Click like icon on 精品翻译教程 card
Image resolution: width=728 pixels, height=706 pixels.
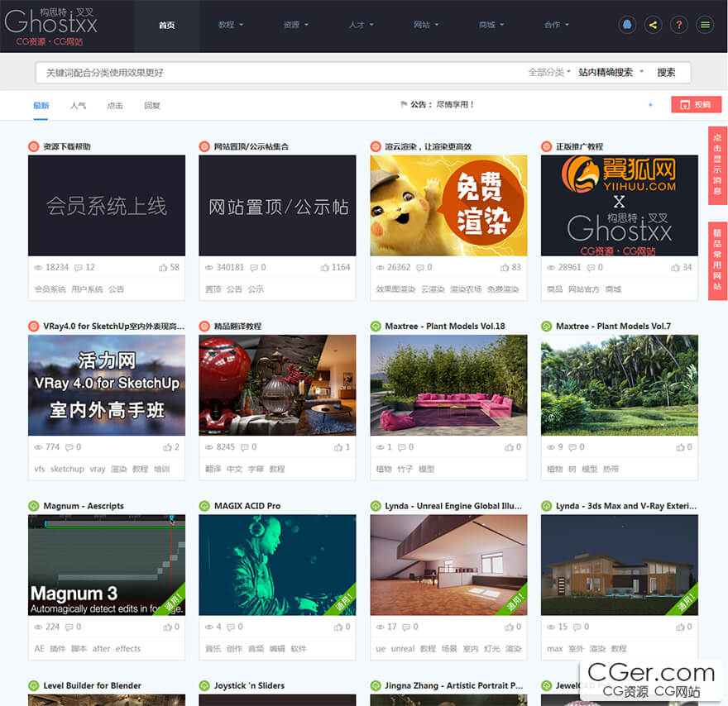pos(338,447)
